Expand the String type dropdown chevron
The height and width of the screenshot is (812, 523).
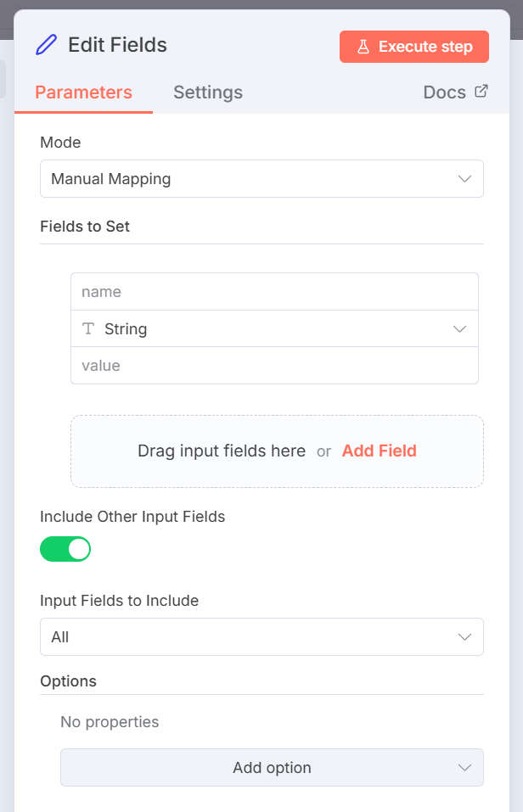(460, 329)
